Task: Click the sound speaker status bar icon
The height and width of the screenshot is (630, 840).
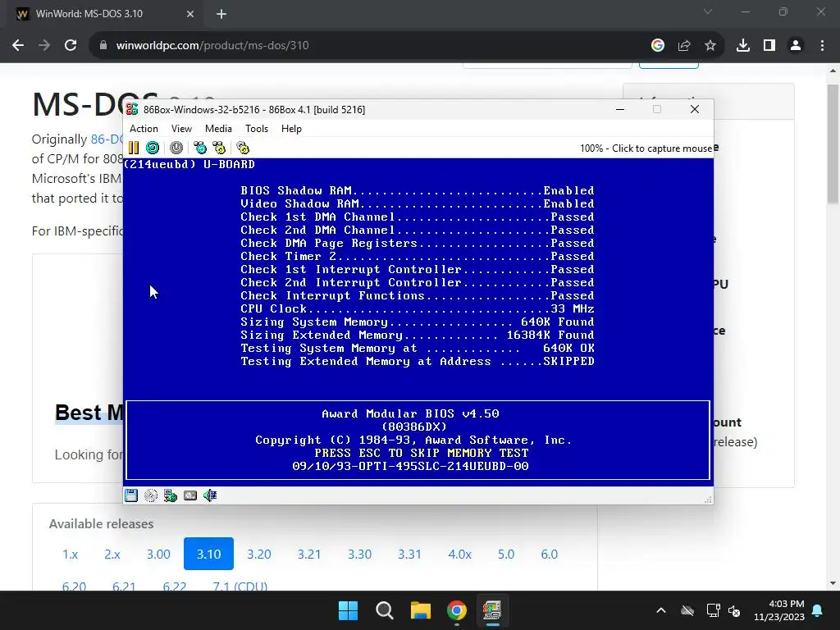Action: (x=210, y=495)
